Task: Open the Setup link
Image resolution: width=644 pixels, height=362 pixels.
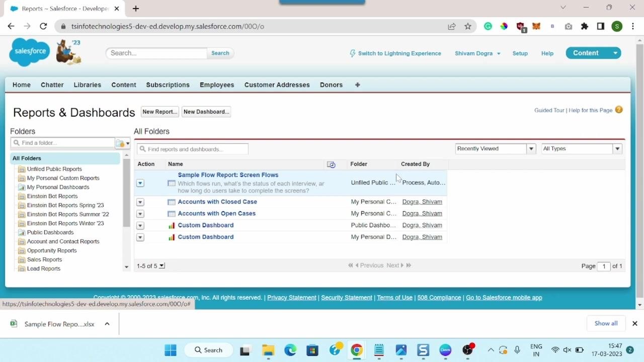Action: (x=520, y=53)
